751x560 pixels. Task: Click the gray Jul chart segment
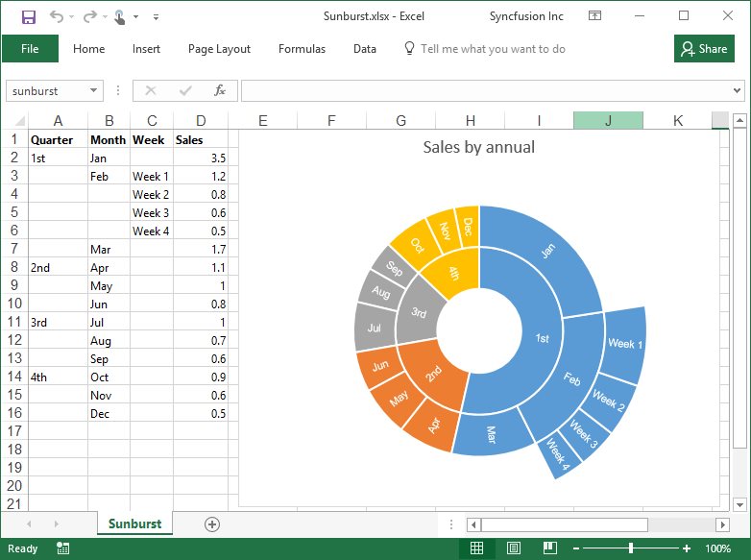pyautogui.click(x=375, y=329)
